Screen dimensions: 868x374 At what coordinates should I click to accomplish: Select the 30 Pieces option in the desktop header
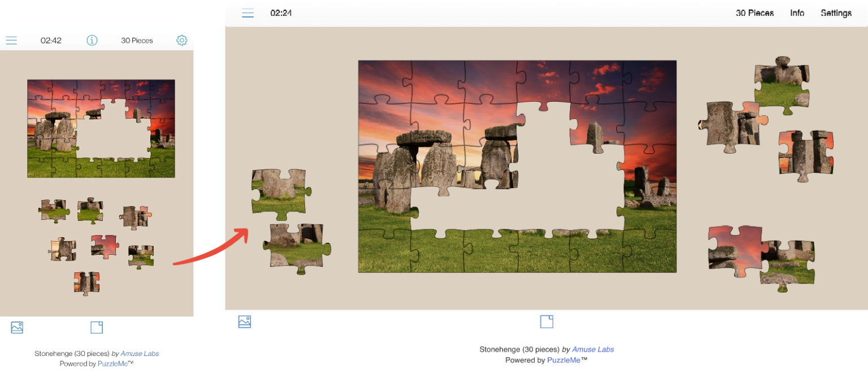[754, 13]
